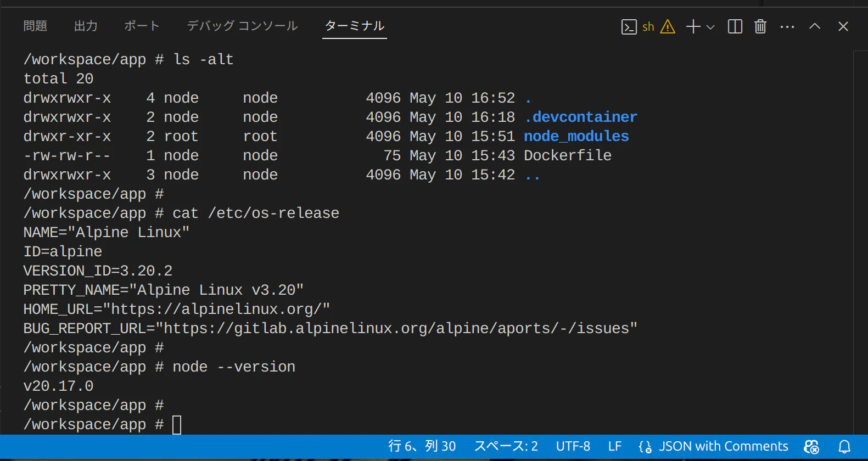Open notifications bell in status bar
The height and width of the screenshot is (461, 868).
point(844,447)
